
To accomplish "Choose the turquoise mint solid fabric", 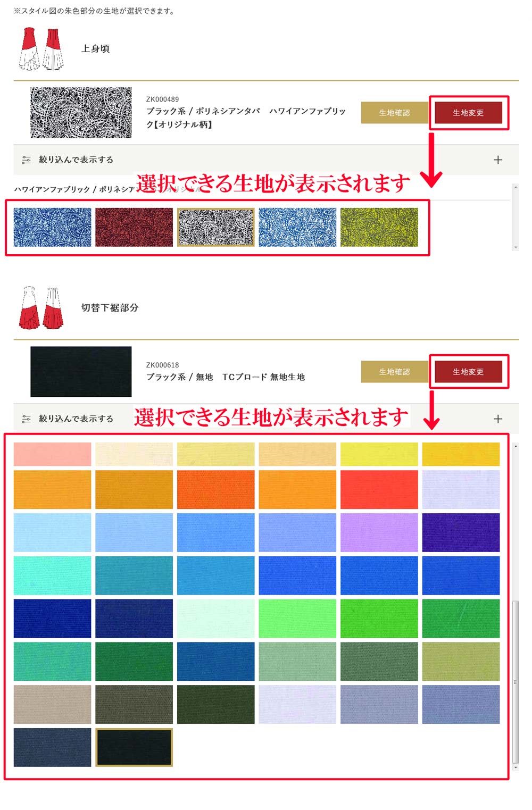I will click(52, 575).
